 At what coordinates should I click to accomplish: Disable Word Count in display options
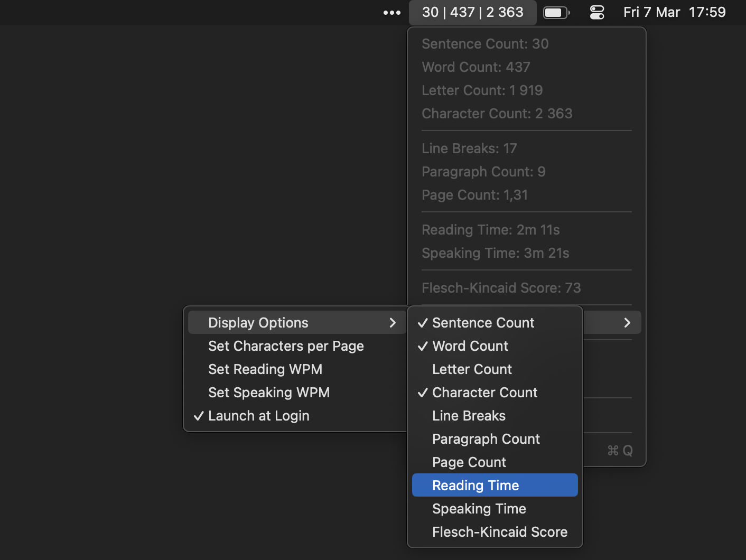(x=470, y=346)
